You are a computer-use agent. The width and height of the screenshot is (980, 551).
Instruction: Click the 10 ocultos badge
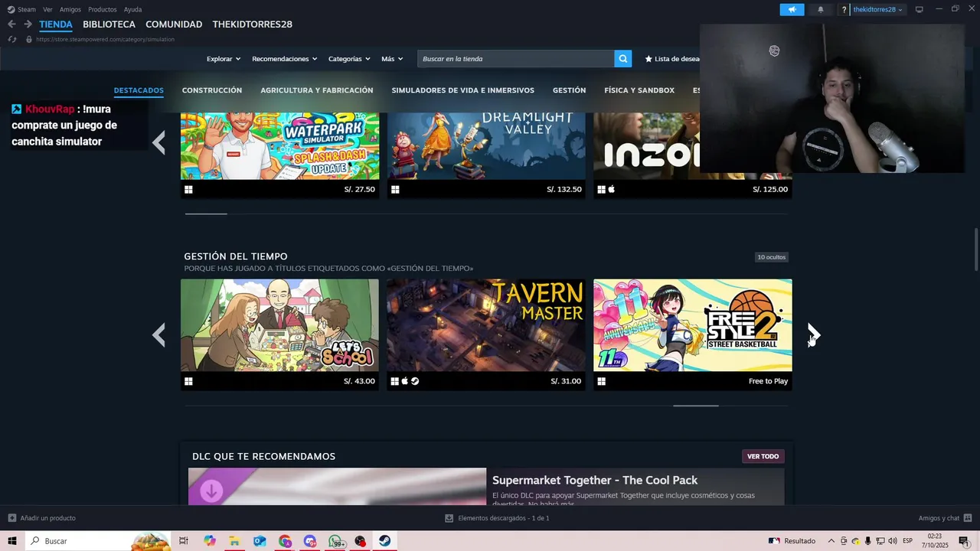point(771,257)
